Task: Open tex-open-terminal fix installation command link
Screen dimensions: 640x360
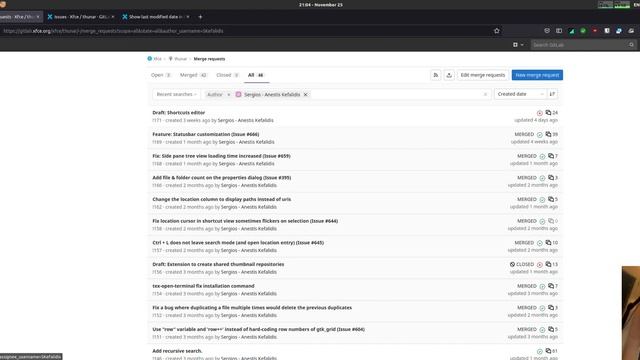Action: [x=203, y=286]
